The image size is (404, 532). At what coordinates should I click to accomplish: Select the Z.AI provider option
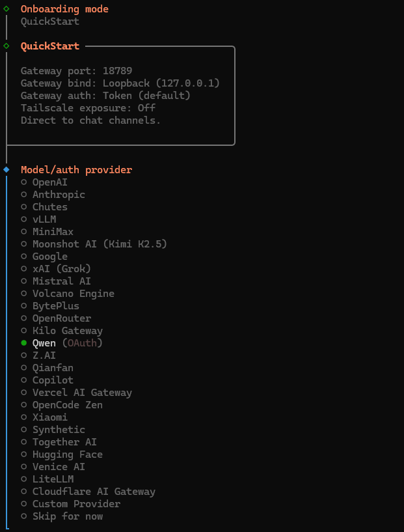pyautogui.click(x=38, y=356)
